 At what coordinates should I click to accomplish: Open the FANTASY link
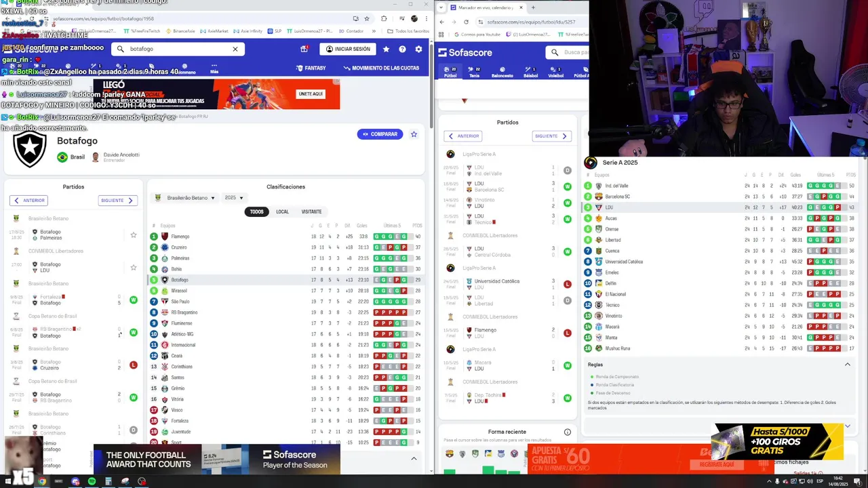tap(311, 68)
